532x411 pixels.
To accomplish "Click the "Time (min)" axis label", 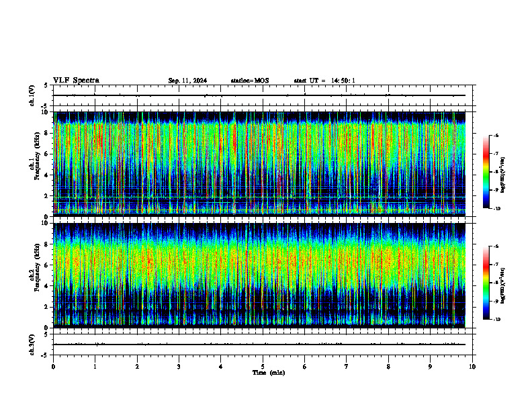I will coord(269,373).
